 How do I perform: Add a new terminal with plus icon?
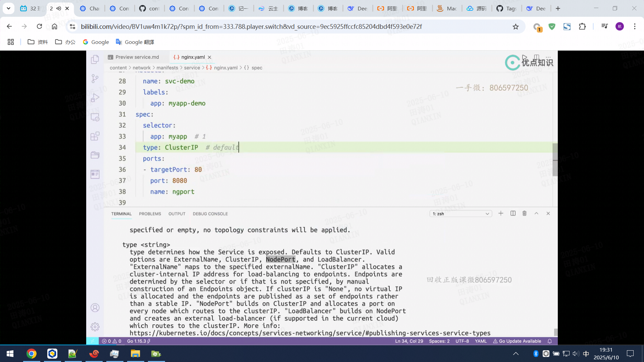click(501, 214)
